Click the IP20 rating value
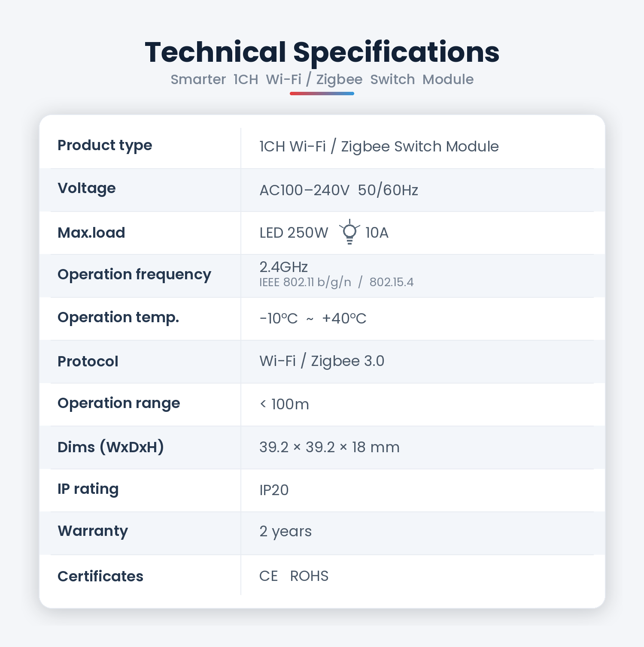Viewport: 644px width, 647px height. 274,490
